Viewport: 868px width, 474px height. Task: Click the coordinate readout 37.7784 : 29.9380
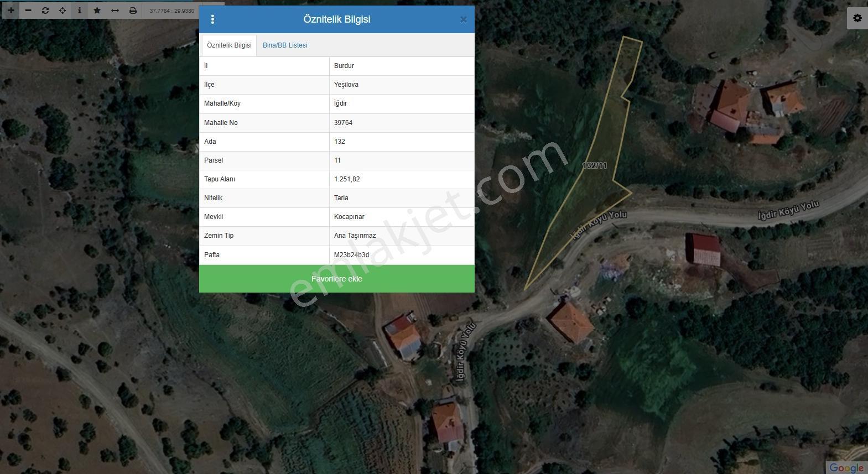[172, 11]
